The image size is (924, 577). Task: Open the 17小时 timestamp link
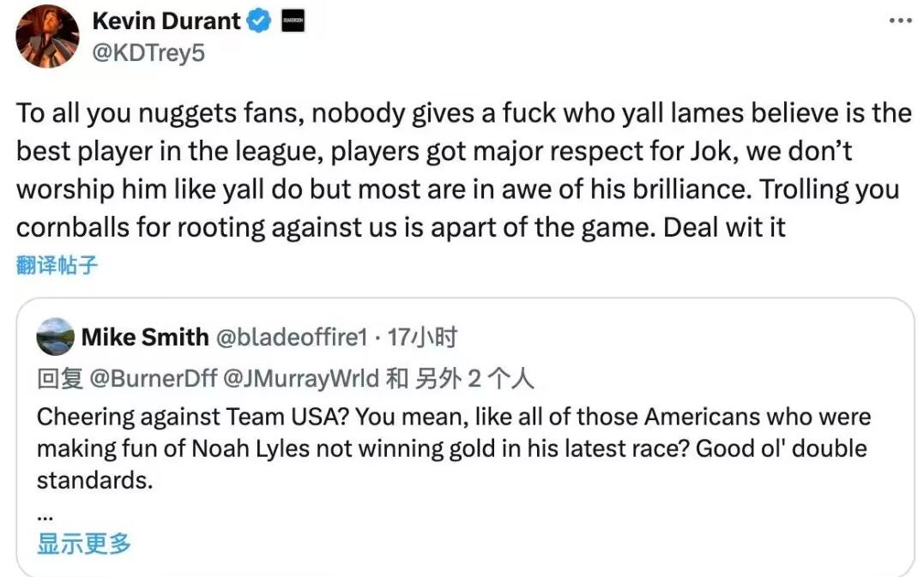click(422, 338)
